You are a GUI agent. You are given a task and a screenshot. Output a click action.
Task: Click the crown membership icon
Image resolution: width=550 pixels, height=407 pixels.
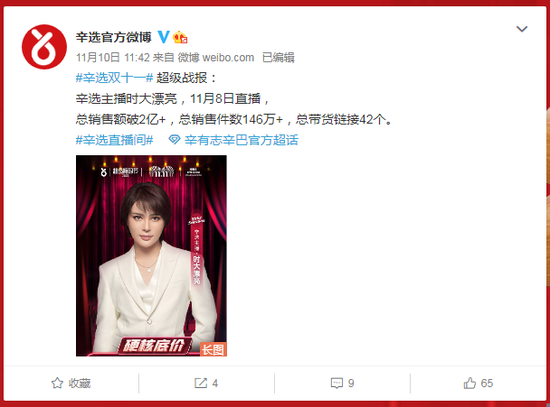coord(180,37)
